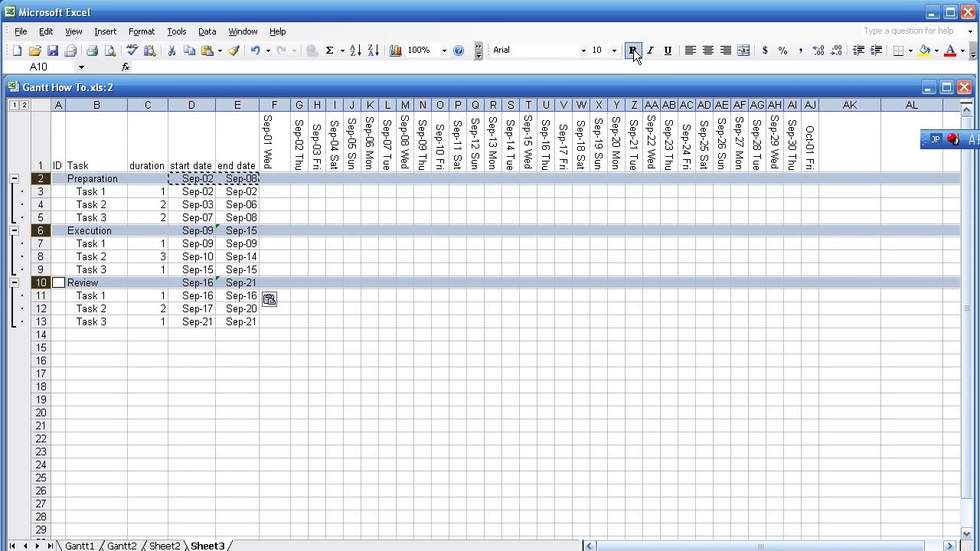The width and height of the screenshot is (980, 551).
Task: Select row 14 by its header
Action: [41, 334]
